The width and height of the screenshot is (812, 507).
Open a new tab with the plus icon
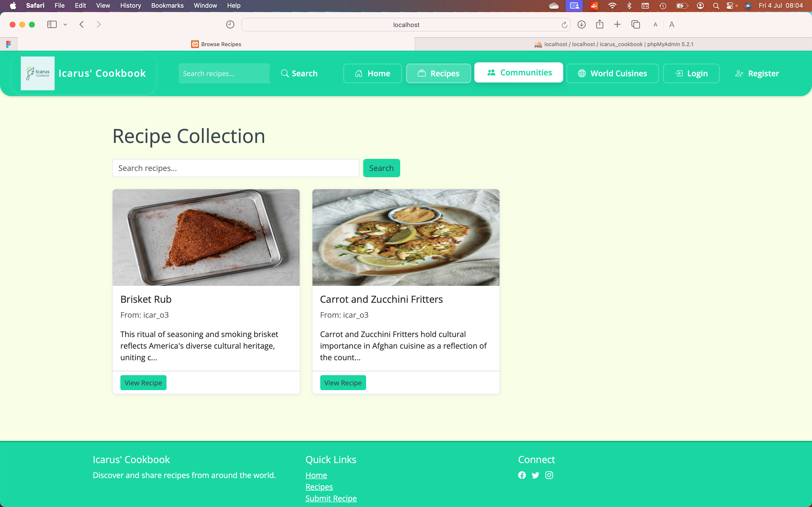[x=617, y=24]
